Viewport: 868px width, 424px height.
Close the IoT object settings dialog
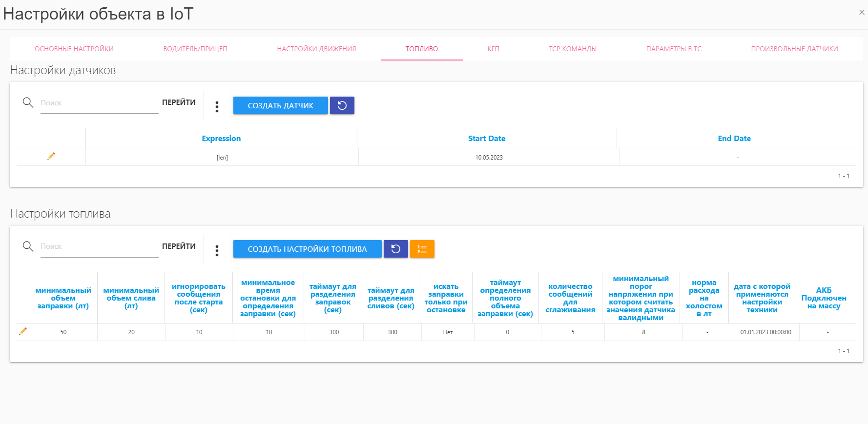coord(862,13)
